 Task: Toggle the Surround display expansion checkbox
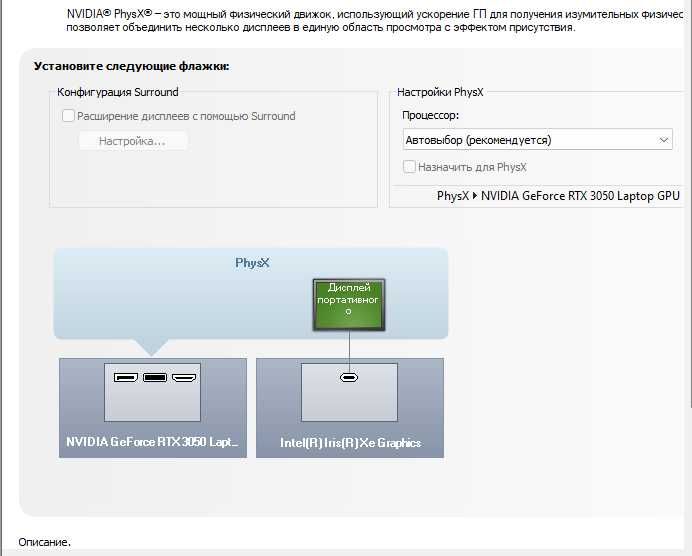68,116
